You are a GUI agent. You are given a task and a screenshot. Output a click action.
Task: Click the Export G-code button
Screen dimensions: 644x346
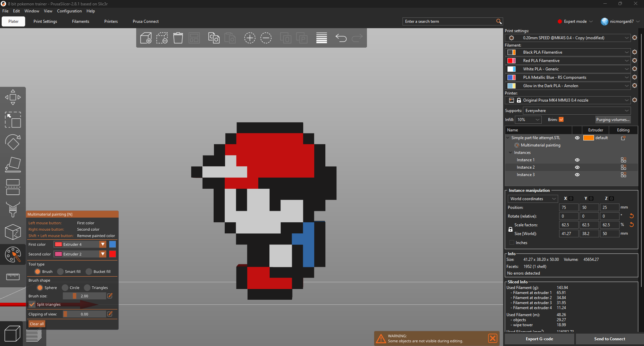tap(539, 339)
